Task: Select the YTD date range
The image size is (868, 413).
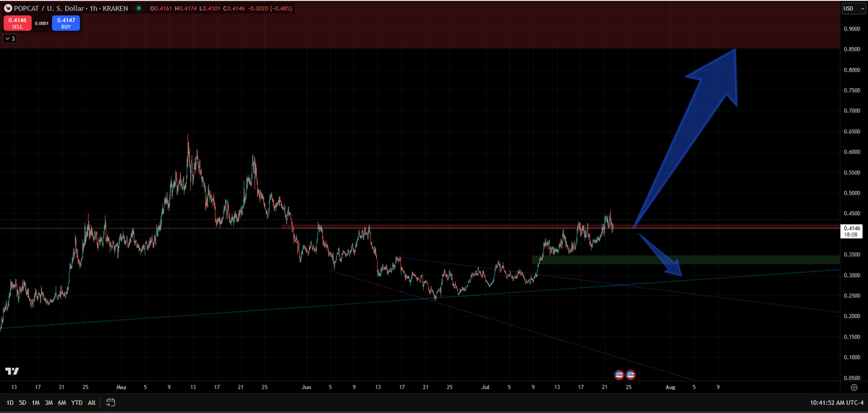Action: [x=76, y=401]
